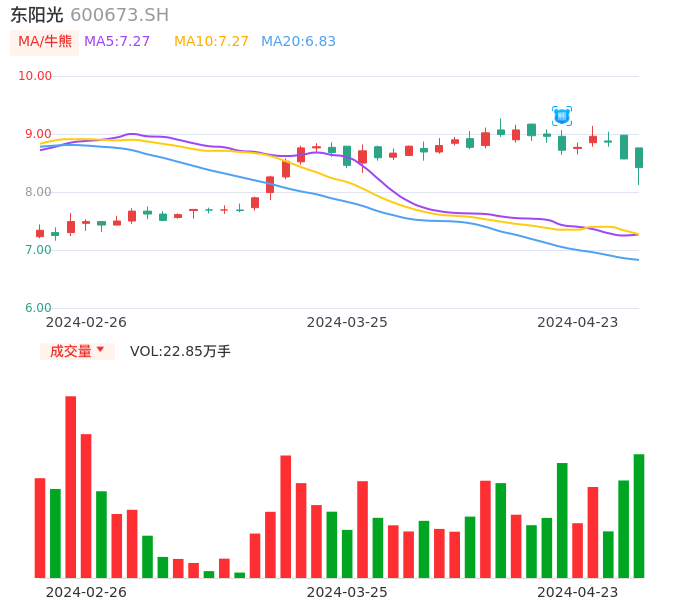Click the MA/牛熊 indicator button
Image resolution: width=686 pixels, height=606 pixels.
click(45, 42)
